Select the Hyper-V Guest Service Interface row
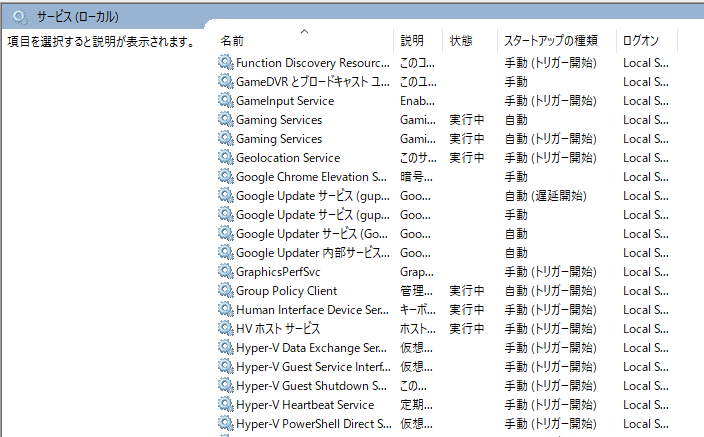Image resolution: width=704 pixels, height=437 pixels. [x=447, y=366]
